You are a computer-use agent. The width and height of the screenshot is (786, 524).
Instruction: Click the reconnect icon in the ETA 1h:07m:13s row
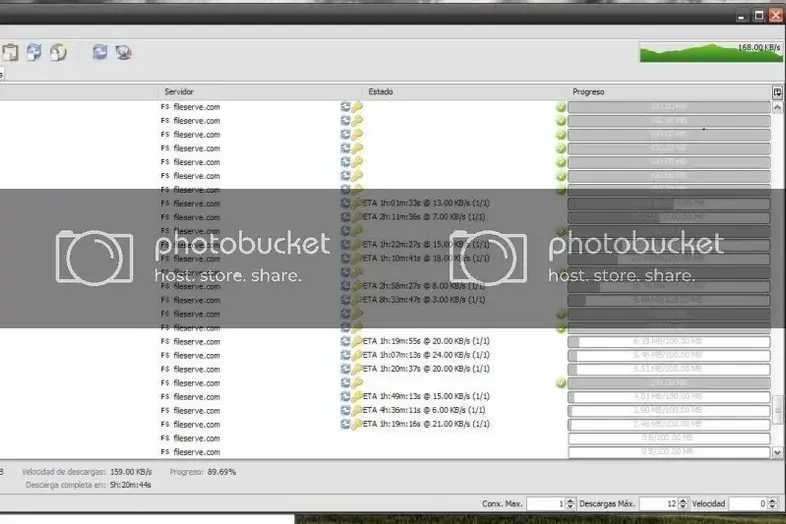(x=345, y=355)
